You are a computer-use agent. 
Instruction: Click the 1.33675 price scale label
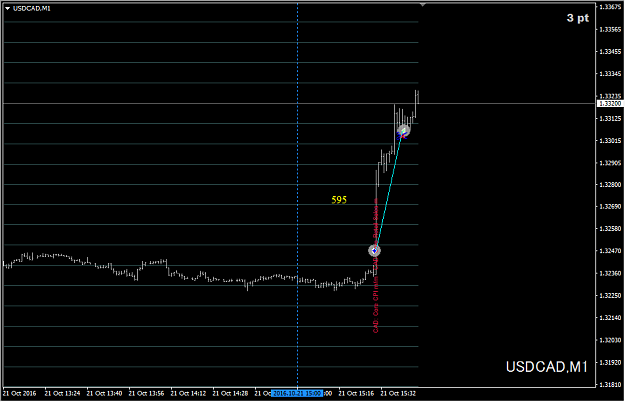pos(610,7)
